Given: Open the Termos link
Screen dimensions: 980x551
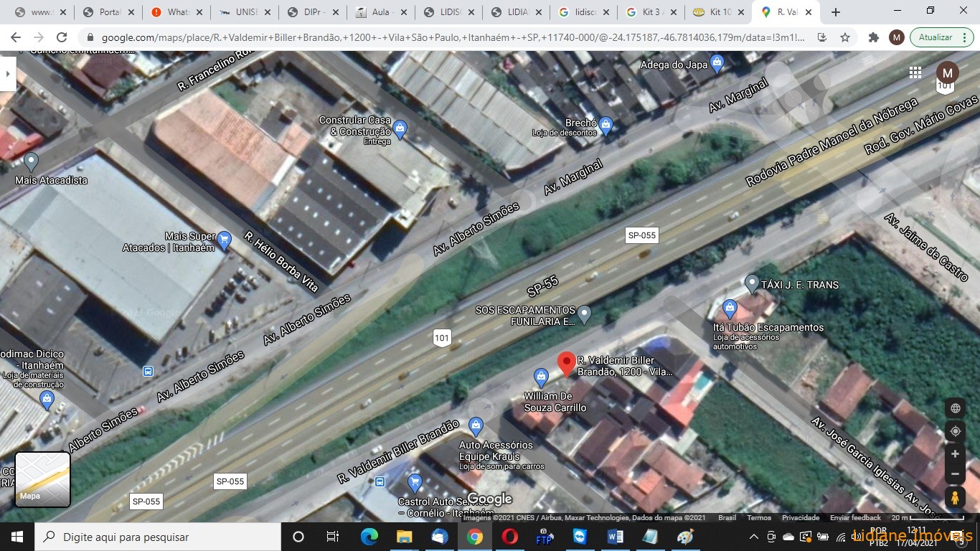Looking at the screenshot, I should 759,517.
